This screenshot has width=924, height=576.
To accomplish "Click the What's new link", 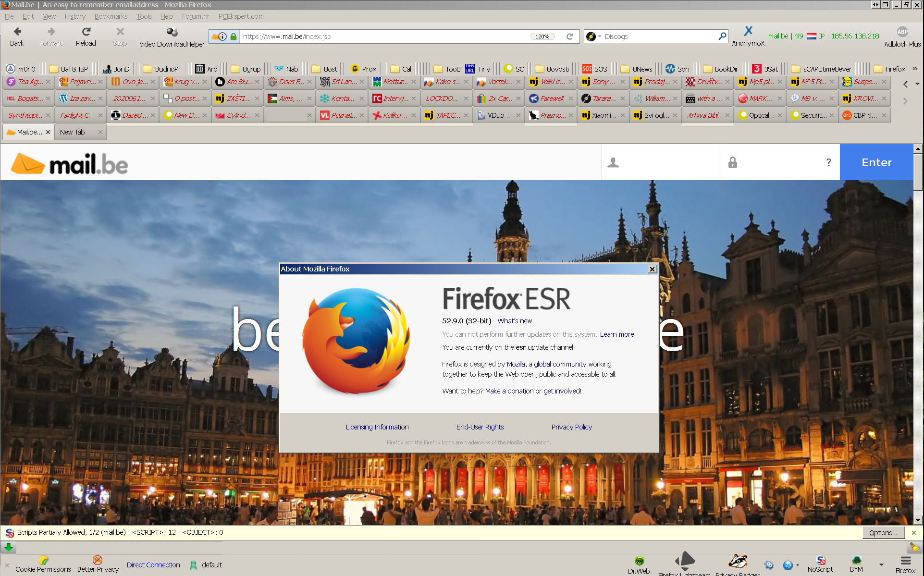I will tap(515, 321).
